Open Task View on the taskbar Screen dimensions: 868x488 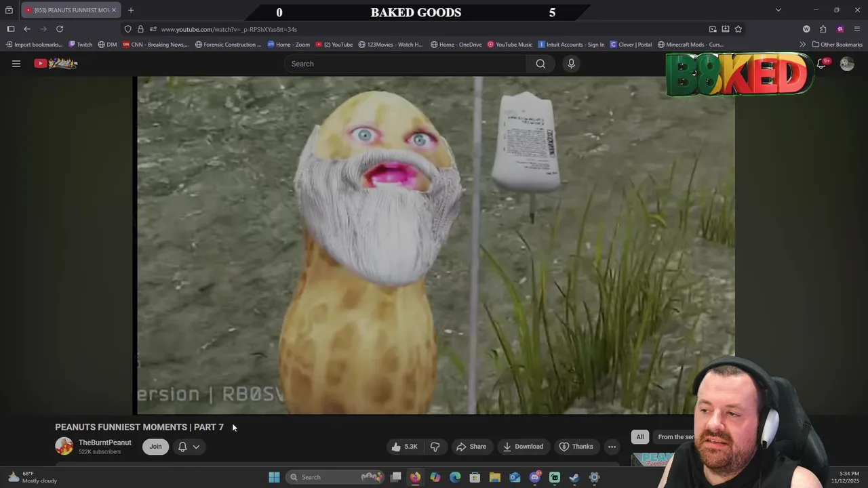click(396, 477)
